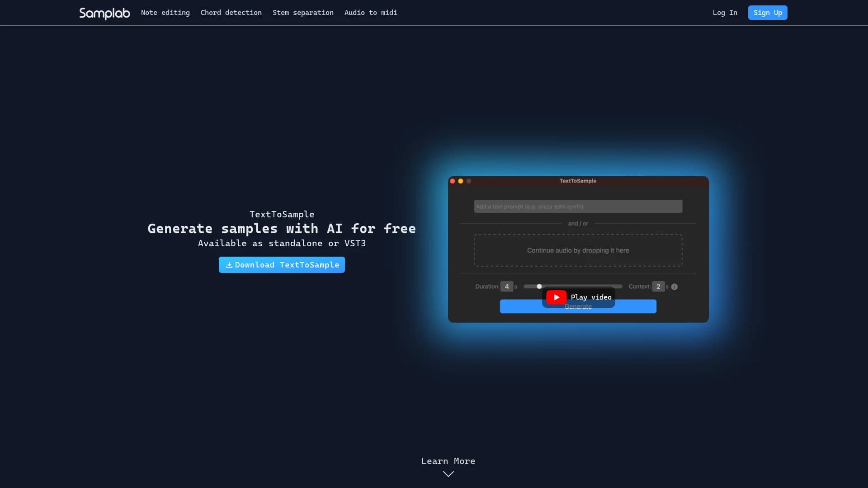Click the red close window dot
This screenshot has width=868, height=488.
click(x=453, y=181)
